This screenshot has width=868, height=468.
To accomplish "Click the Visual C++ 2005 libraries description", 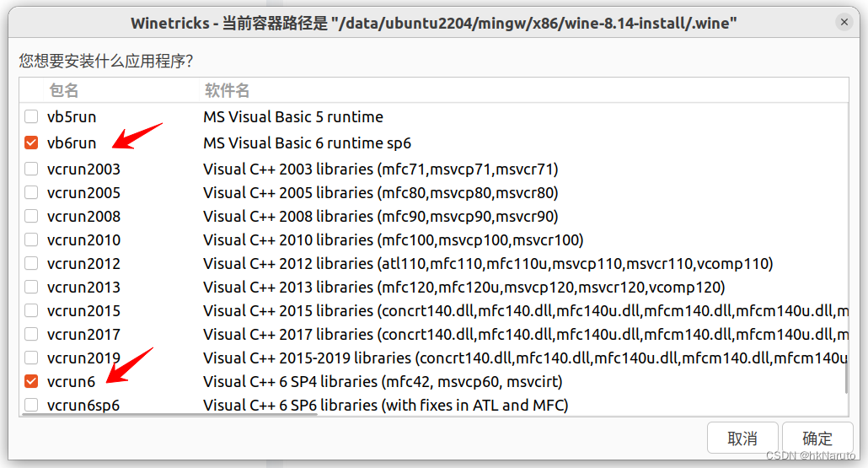I will coord(380,193).
